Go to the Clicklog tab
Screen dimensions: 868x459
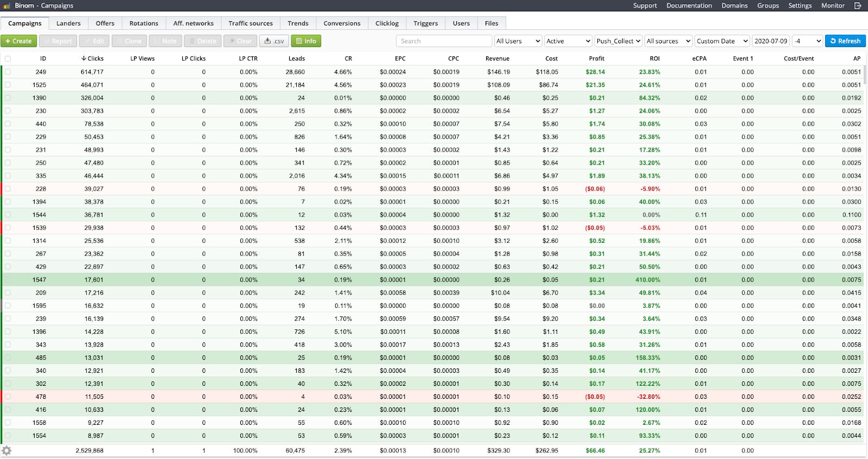click(x=387, y=23)
